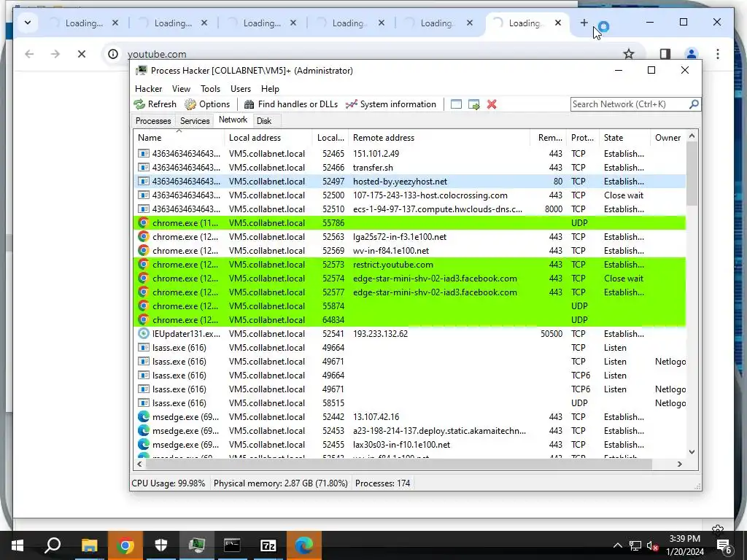This screenshot has height=560, width=747.
Task: Click the horizontal scrollbar right arrow
Action: tap(680, 464)
